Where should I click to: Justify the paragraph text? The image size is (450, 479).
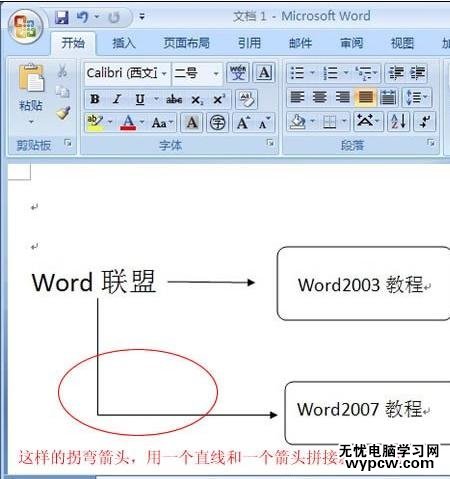pyautogui.click(x=365, y=97)
